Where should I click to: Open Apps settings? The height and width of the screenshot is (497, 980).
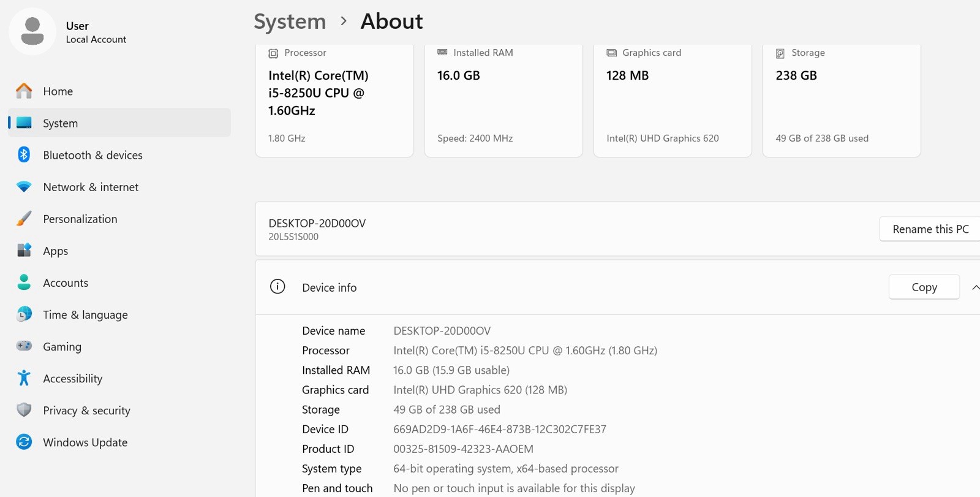pos(119,250)
